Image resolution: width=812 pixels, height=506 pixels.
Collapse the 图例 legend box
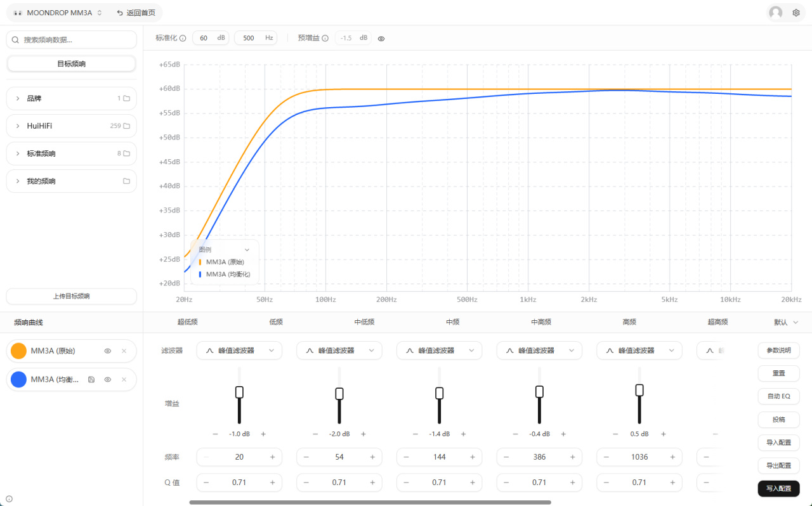247,250
